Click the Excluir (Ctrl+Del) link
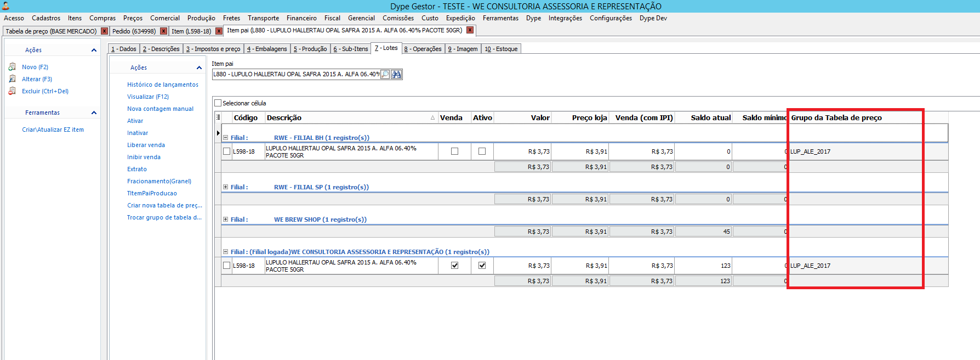980x360 pixels. tap(45, 91)
